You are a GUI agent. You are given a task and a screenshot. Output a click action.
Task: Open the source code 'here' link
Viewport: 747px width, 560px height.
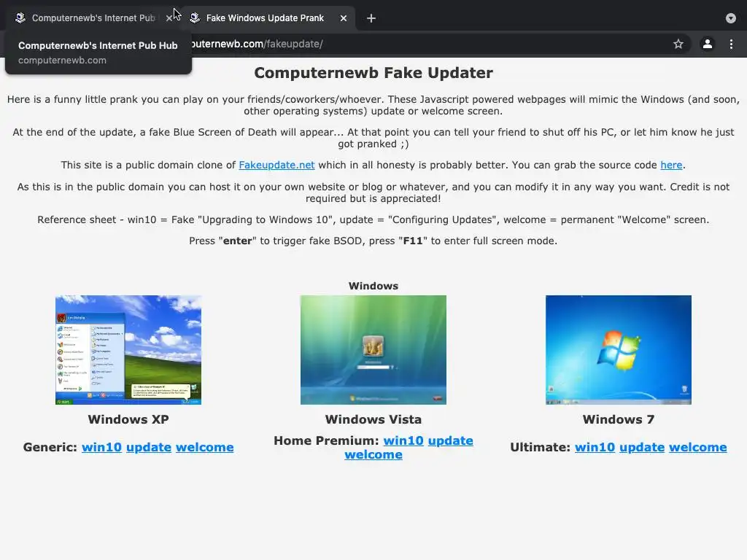[x=671, y=165]
